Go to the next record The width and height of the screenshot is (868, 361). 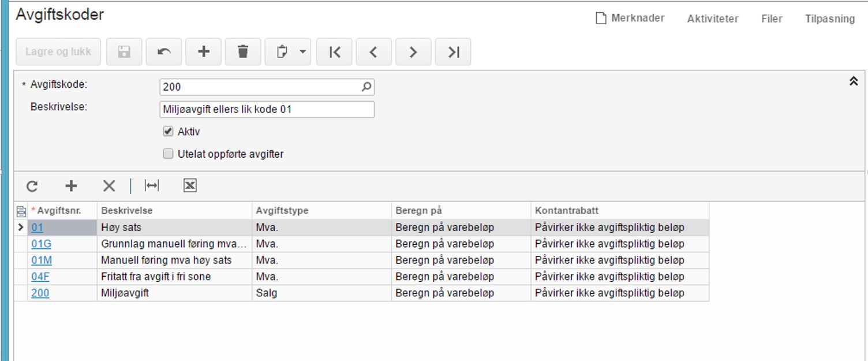tap(413, 52)
